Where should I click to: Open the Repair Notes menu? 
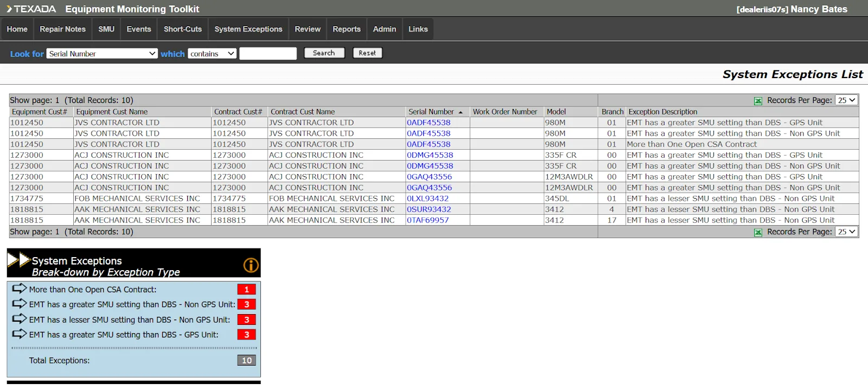62,29
